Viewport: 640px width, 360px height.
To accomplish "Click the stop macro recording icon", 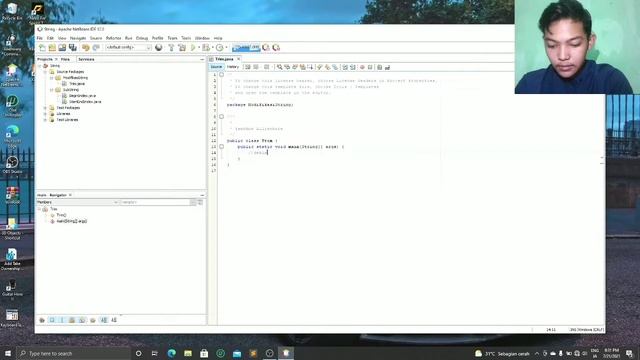I will tap(370, 67).
